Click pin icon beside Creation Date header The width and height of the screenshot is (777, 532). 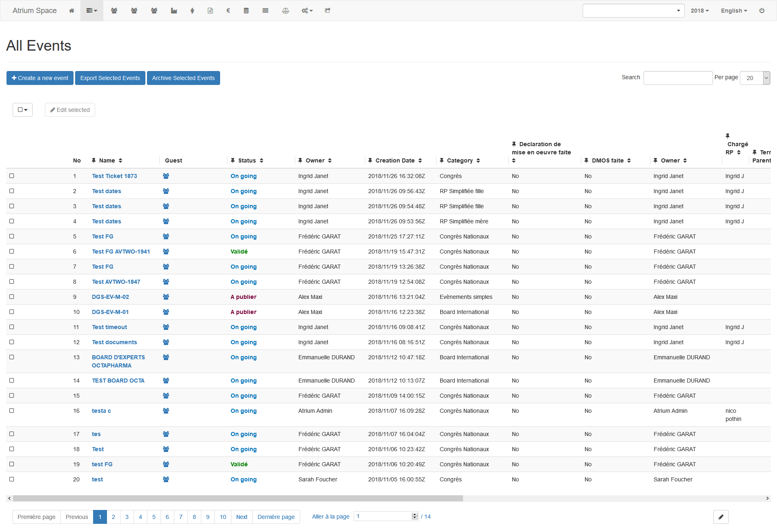tap(370, 160)
